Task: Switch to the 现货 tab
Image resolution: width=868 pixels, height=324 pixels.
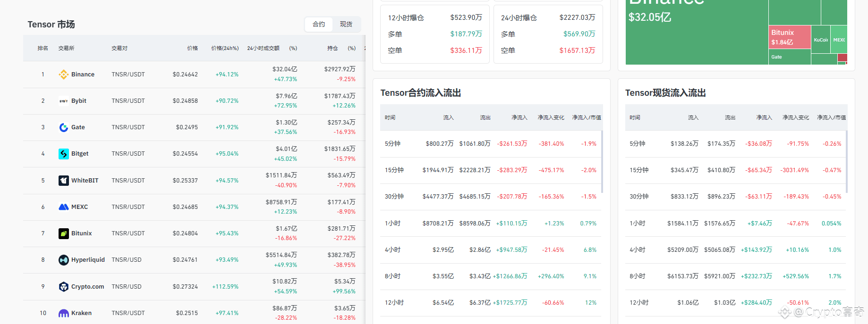Action: tap(346, 24)
